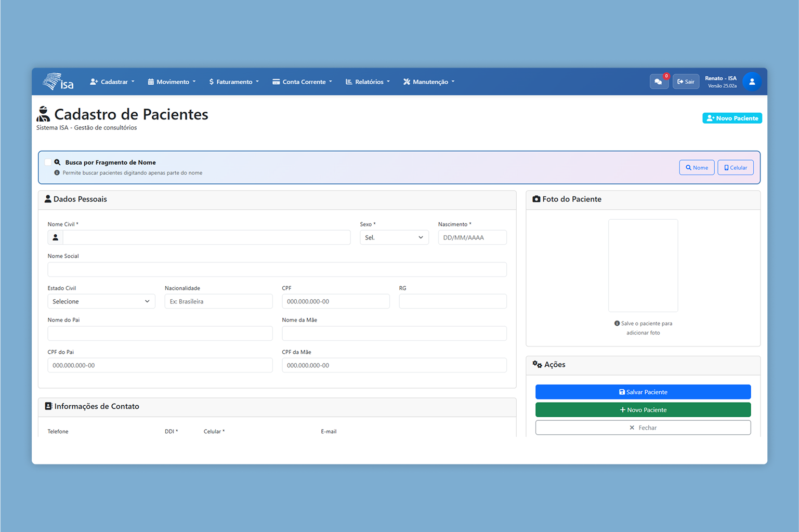The image size is (799, 532).
Task: Click the magnifier icon in search banner
Action: click(58, 162)
